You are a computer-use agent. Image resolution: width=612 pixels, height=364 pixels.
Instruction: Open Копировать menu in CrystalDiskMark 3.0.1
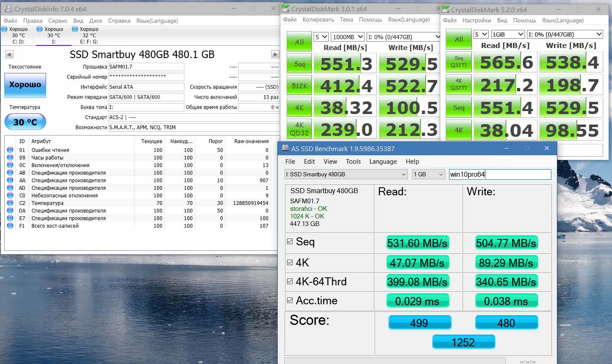[318, 19]
